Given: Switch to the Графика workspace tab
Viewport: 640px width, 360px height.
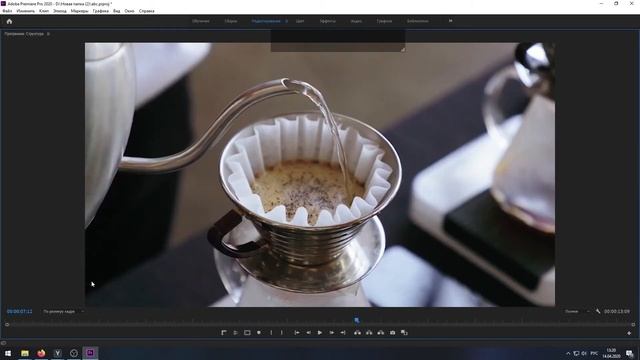Looking at the screenshot, I should coord(384,21).
